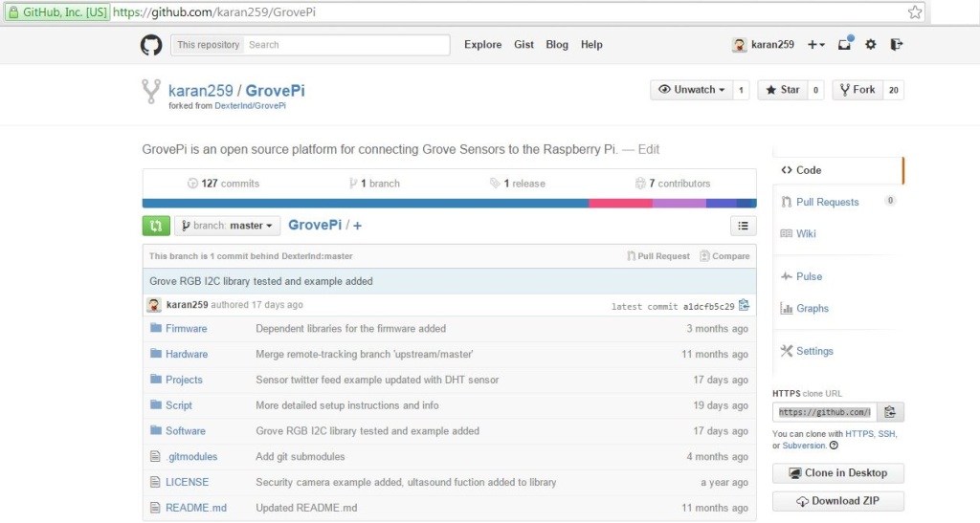Copy the HTTPS clone URL to clipboard

(x=890, y=412)
